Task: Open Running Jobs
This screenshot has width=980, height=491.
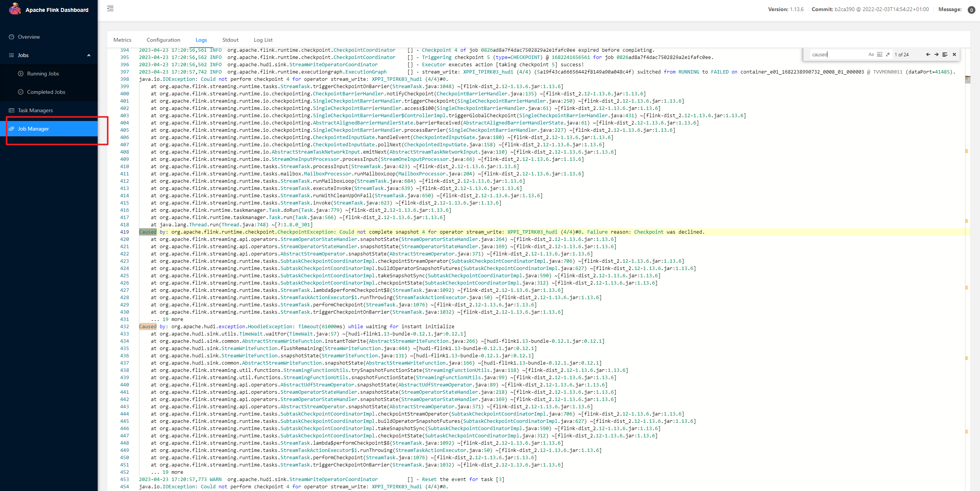Action: [49, 74]
